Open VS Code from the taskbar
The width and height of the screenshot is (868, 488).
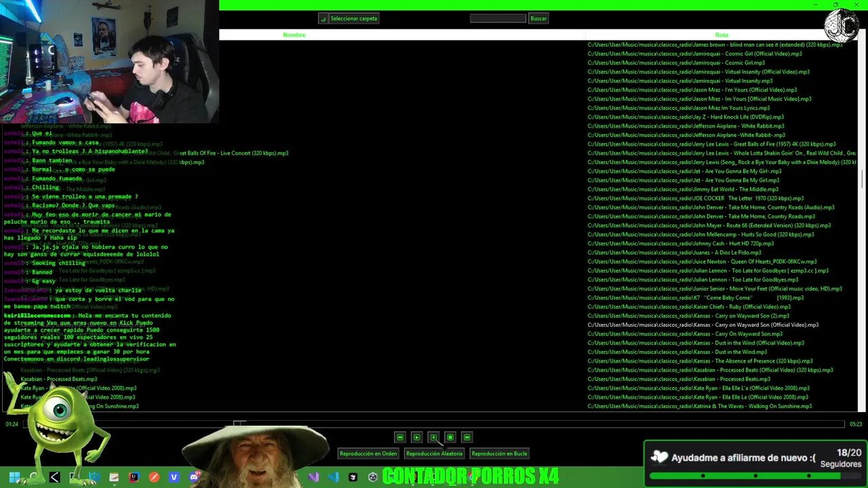coord(333,477)
